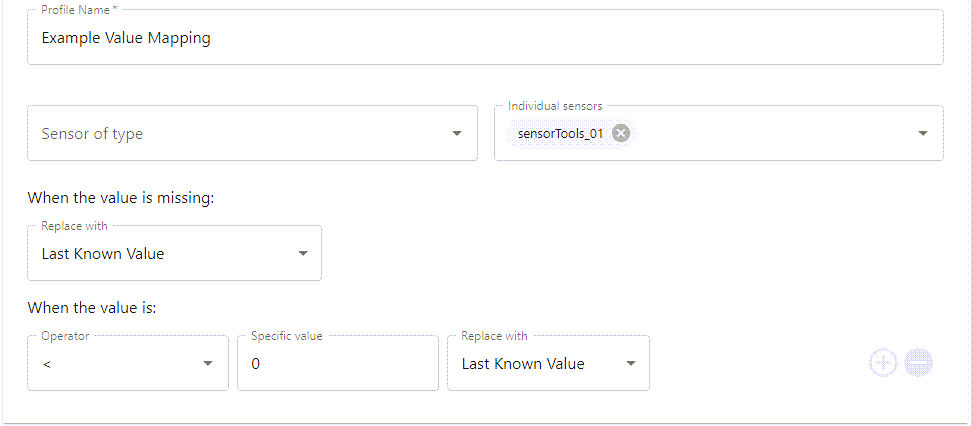This screenshot has width=971, height=426.
Task: Click Last Known Value in the operator rule row
Action: coord(523,364)
